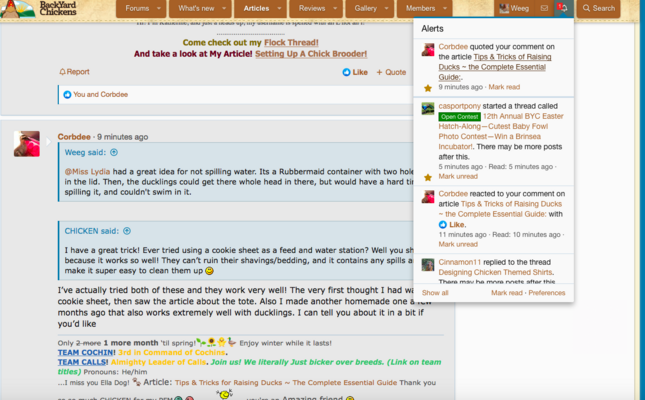Open the What's new tab
This screenshot has width=645, height=400.
click(196, 8)
